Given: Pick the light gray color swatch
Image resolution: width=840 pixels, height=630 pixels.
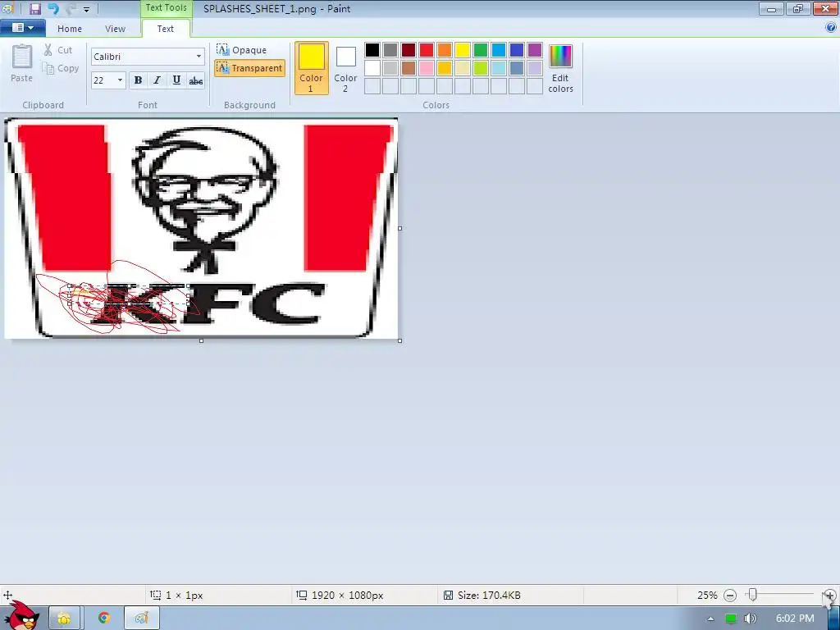Looking at the screenshot, I should 390,68.
